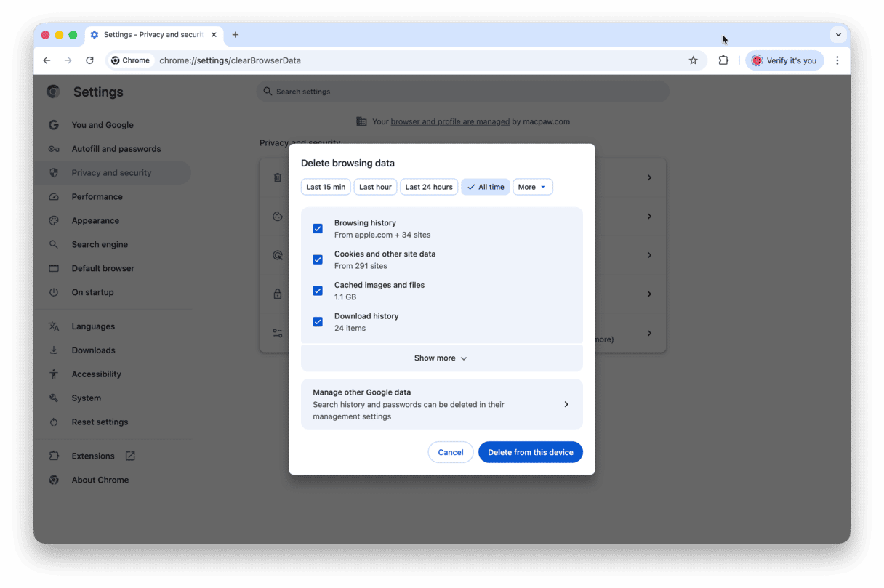
Task: Click the Extensions external link icon
Action: click(129, 456)
